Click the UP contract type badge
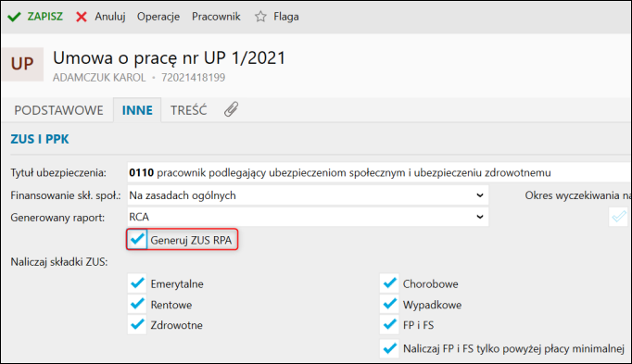The image size is (632, 364). pyautogui.click(x=22, y=64)
